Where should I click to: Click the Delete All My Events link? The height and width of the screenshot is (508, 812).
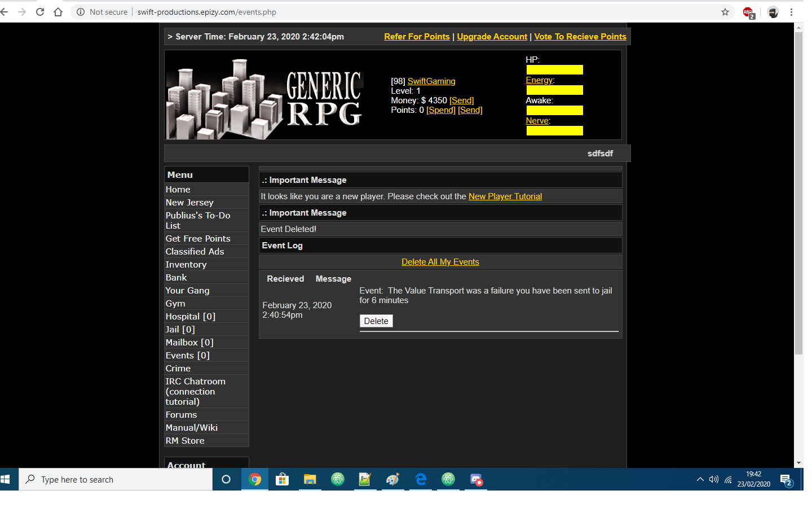440,262
